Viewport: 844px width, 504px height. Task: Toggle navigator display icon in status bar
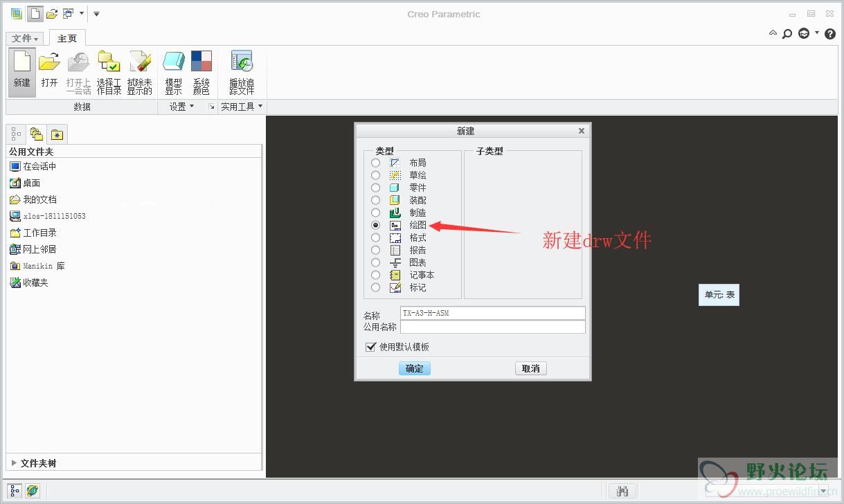pyautogui.click(x=15, y=491)
